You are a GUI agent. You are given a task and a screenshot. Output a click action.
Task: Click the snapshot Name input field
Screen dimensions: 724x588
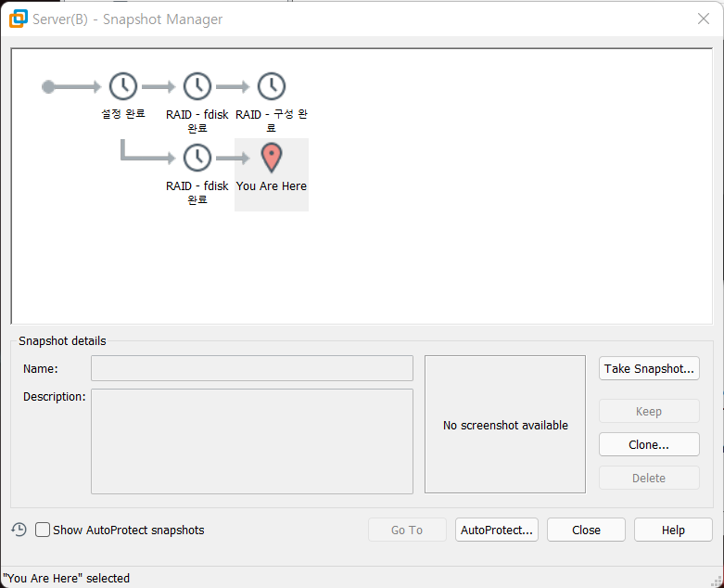pos(251,368)
